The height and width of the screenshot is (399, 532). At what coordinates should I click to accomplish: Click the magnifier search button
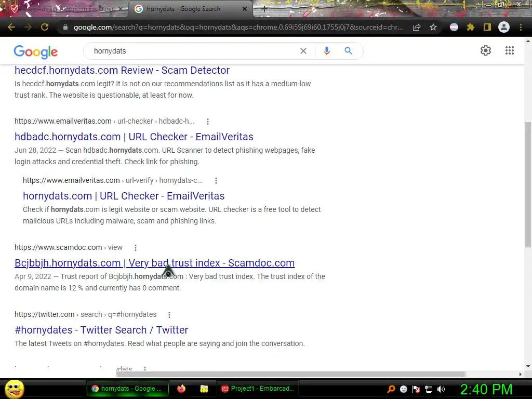coord(348,51)
